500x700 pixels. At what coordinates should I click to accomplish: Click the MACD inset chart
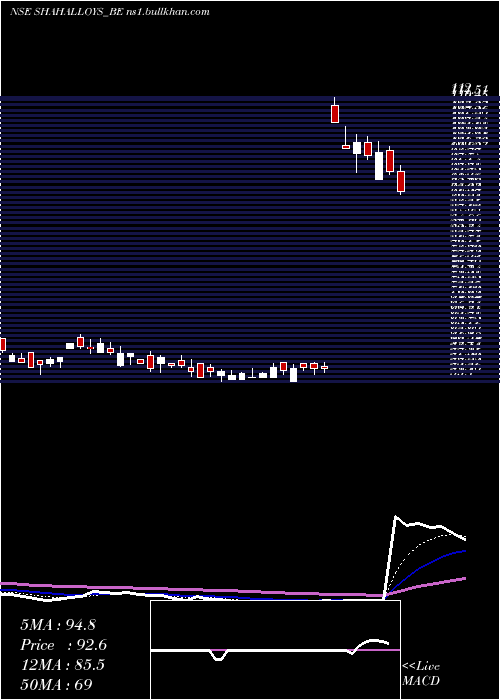tap(275, 650)
